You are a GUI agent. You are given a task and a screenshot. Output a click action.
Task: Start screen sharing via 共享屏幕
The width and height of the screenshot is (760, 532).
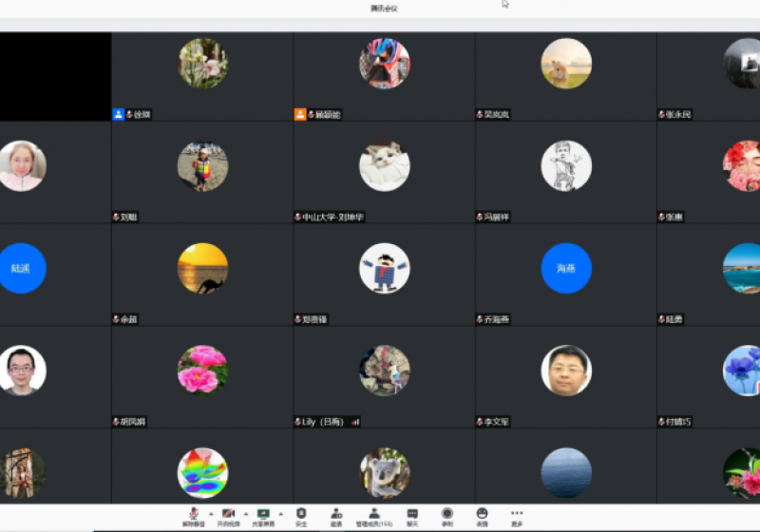tap(263, 514)
